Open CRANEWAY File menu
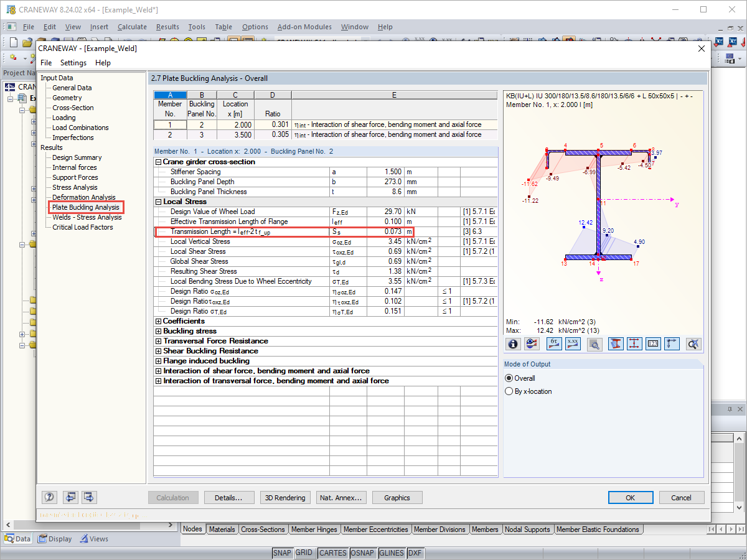This screenshot has height=560, width=747. pos(46,63)
